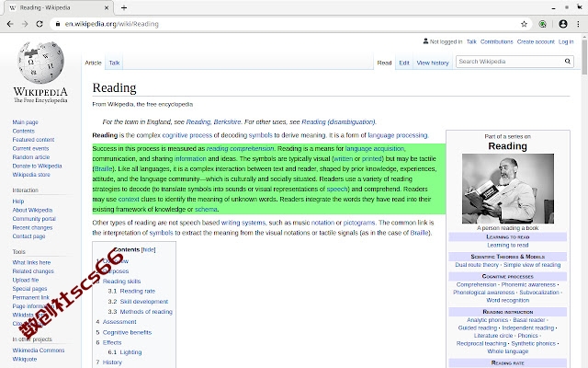Open the green extension icon in toolbar
The height and width of the screenshot is (368, 588).
click(x=543, y=24)
